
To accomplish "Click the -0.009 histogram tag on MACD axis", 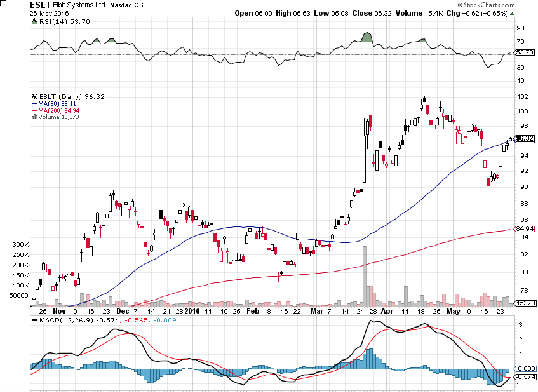I will point(526,368).
